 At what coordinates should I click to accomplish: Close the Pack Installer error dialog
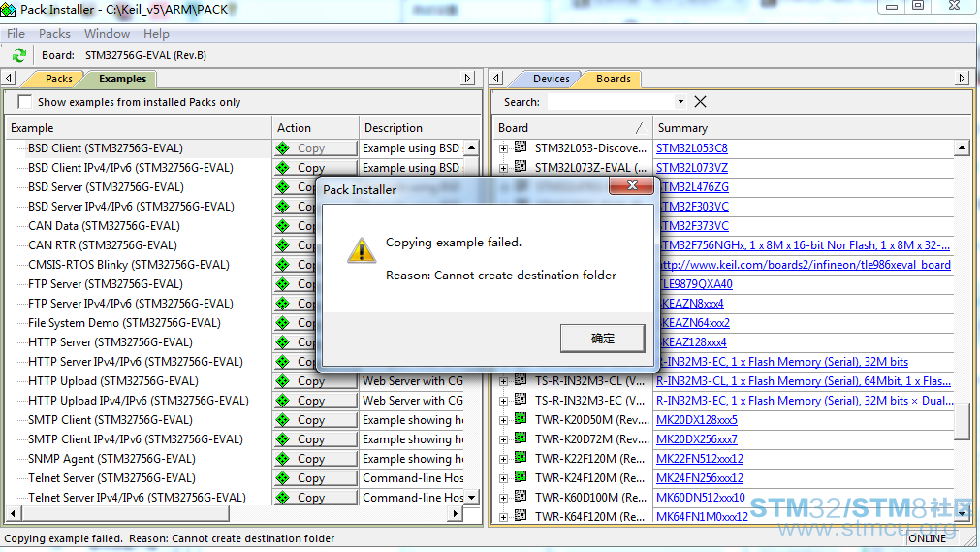[x=632, y=185]
